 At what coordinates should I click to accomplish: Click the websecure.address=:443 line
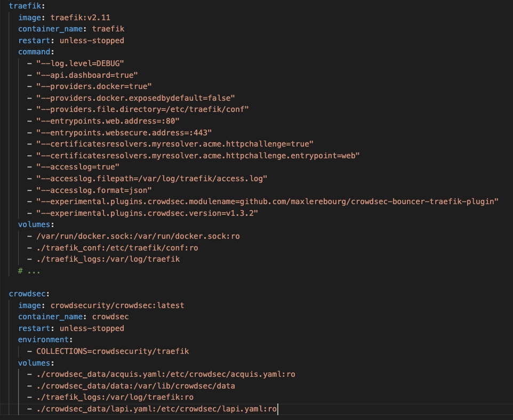[119, 133]
